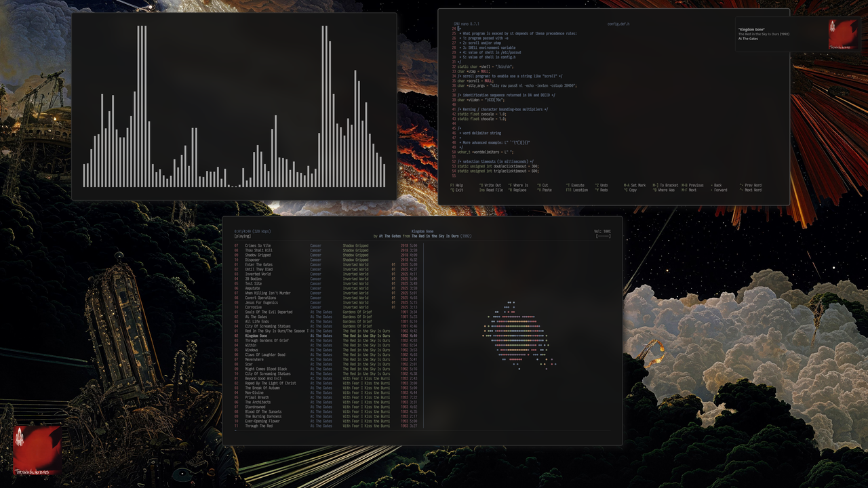This screenshot has height=488, width=868.
Task: Click the Prev Word shortcut in nano
Action: (750, 185)
